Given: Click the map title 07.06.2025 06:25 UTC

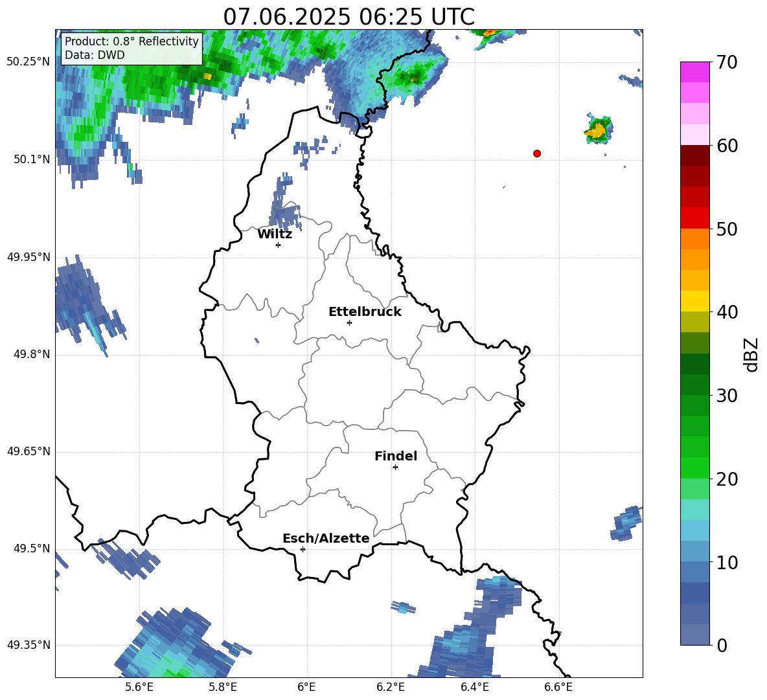Looking at the screenshot, I should 349,17.
